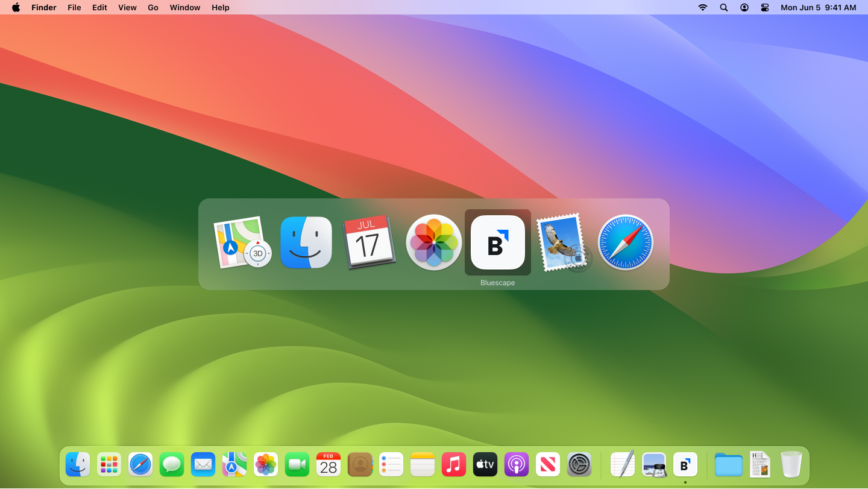Open Messages from the Dock
The height and width of the screenshot is (489, 868).
click(171, 464)
